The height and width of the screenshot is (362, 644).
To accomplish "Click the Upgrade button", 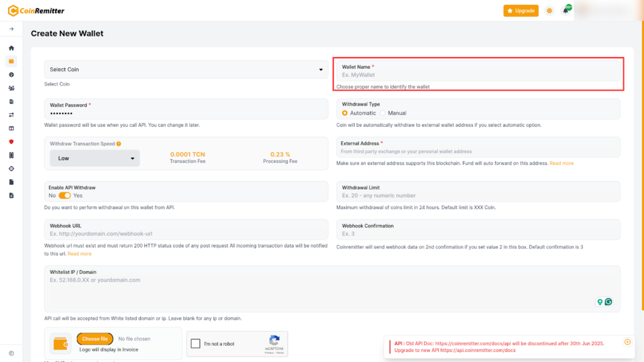I will pyautogui.click(x=521, y=11).
